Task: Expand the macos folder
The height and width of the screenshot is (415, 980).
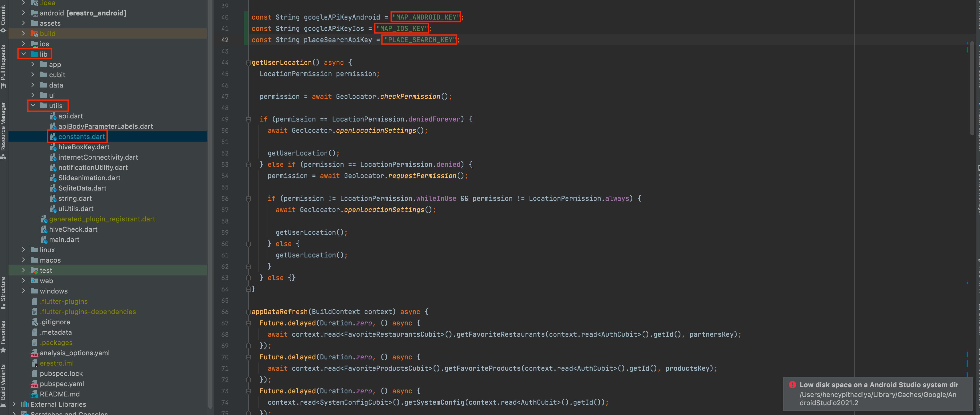Action: (x=24, y=260)
